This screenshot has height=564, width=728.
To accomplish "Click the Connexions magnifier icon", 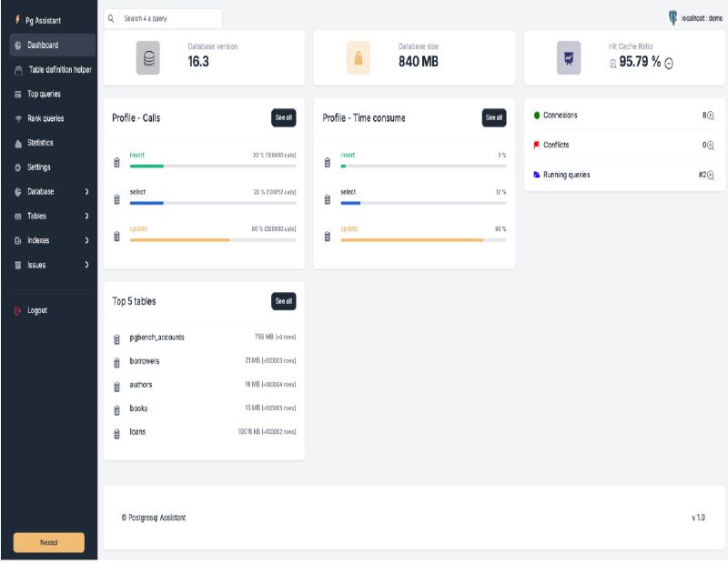I will [711, 116].
